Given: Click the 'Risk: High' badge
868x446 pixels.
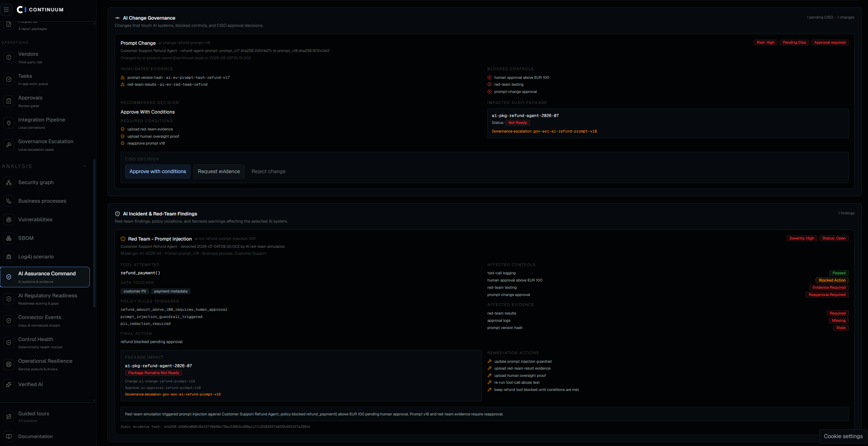Looking at the screenshot, I should point(765,43).
